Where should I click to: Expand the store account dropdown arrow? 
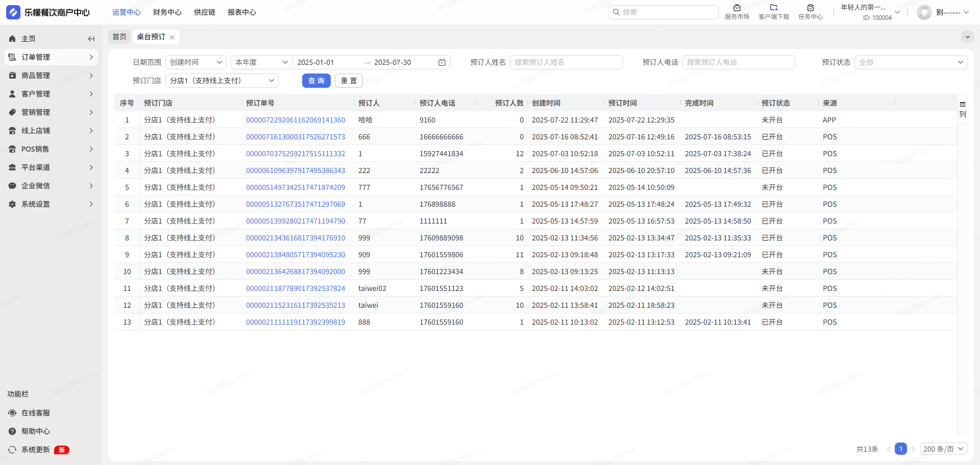(897, 12)
